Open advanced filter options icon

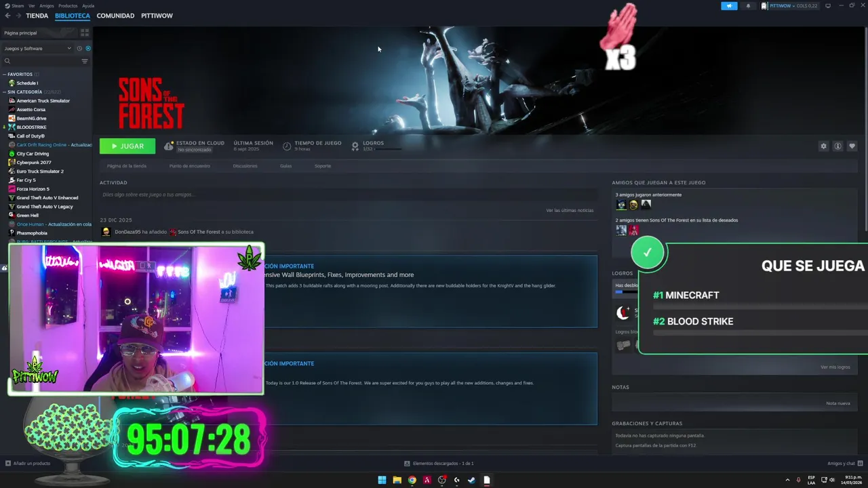point(85,61)
